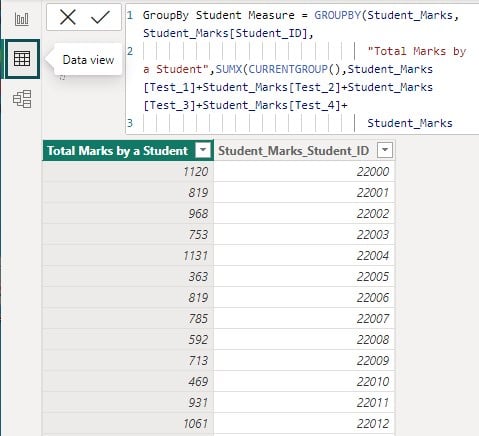The width and height of the screenshot is (479, 436).
Task: Click the cell with value 22011
Action: click(304, 403)
